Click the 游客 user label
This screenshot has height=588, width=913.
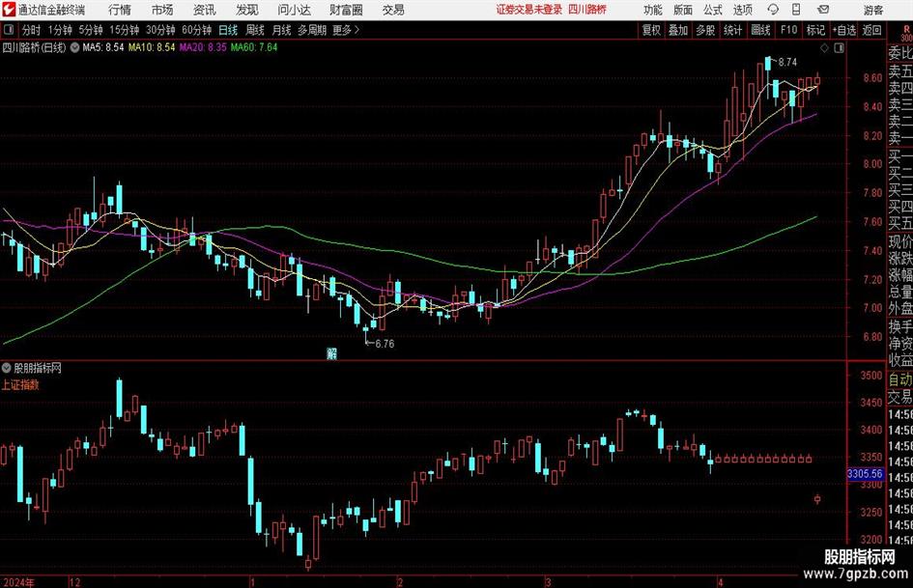(873, 10)
